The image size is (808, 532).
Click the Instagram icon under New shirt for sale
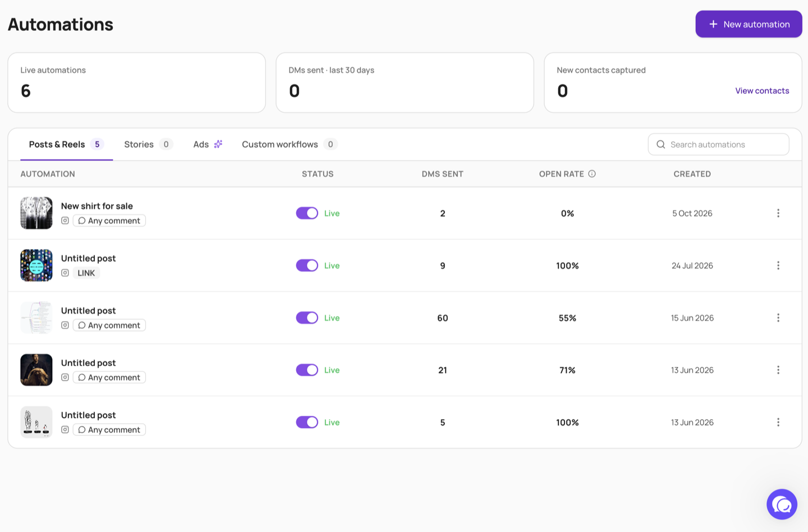65,221
